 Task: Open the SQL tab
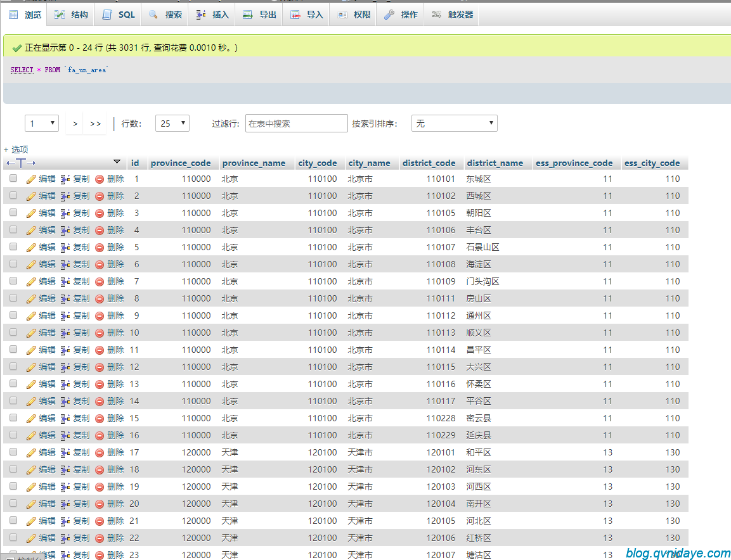point(119,15)
